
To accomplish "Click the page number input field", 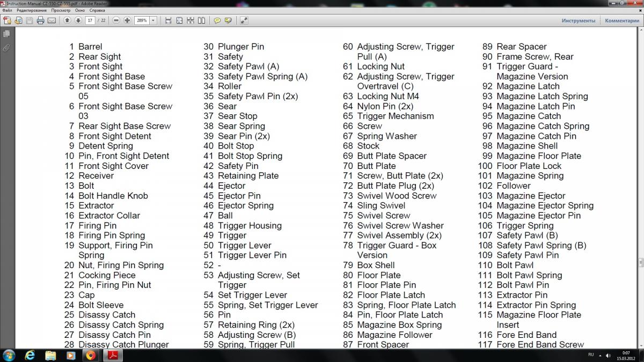I will 90,20.
